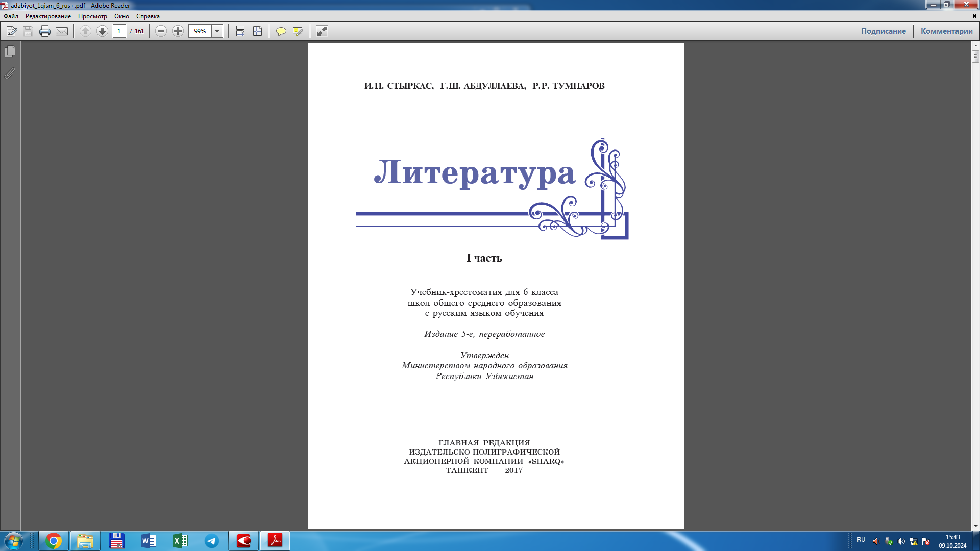The image size is (980, 551).
Task: Open the Attachments paperclip panel
Action: [x=9, y=73]
